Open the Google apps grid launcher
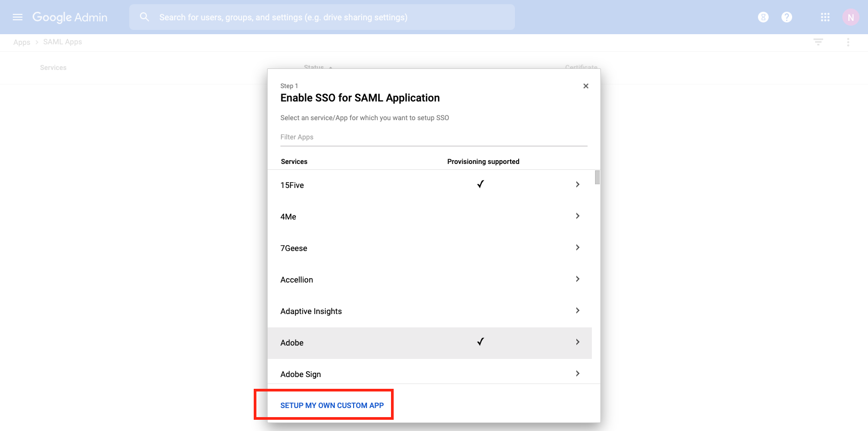 coord(825,17)
